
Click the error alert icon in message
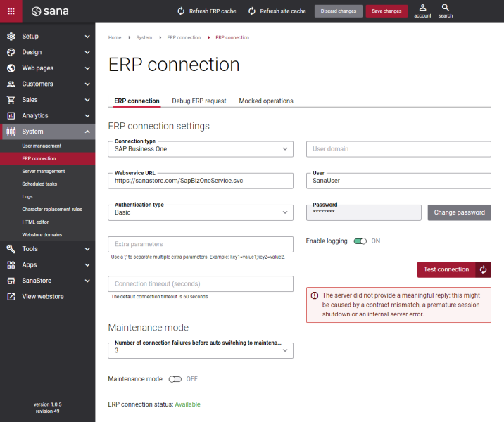pyautogui.click(x=315, y=295)
